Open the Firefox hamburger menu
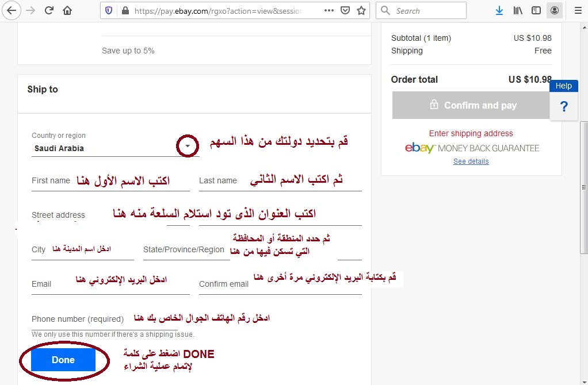588x385 pixels. (578, 10)
